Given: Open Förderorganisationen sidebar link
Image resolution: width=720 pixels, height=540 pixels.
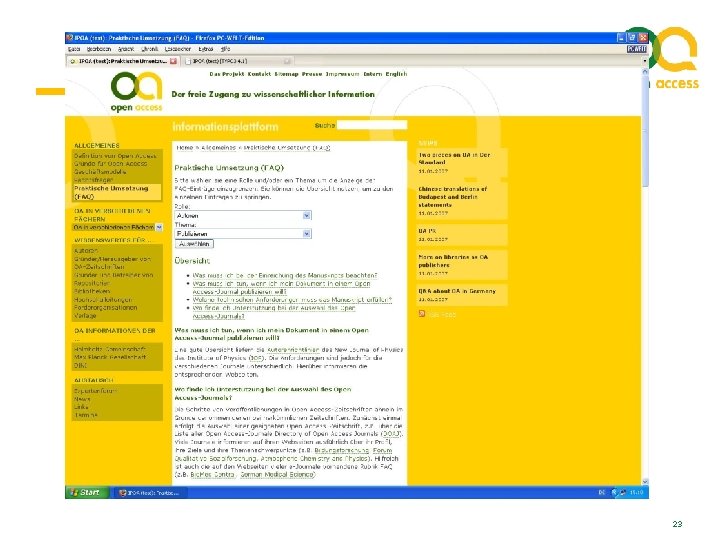Looking at the screenshot, I should [x=106, y=308].
